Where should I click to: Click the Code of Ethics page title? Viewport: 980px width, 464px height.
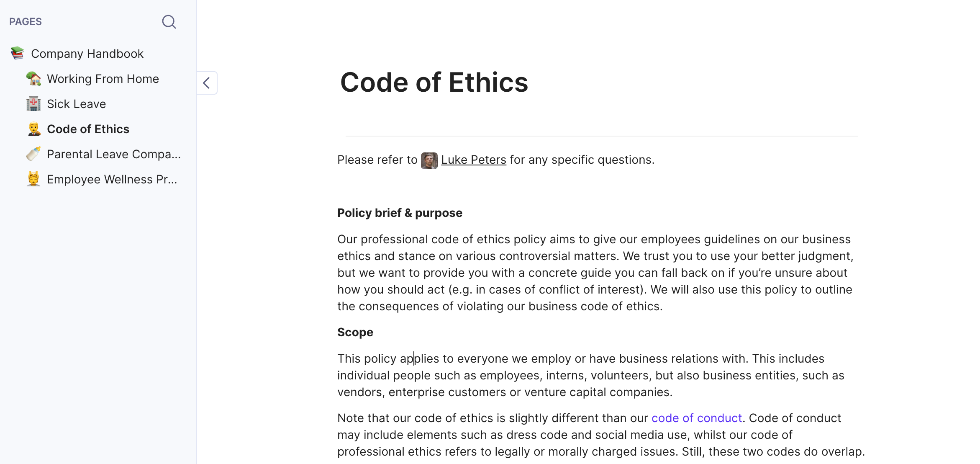(434, 82)
